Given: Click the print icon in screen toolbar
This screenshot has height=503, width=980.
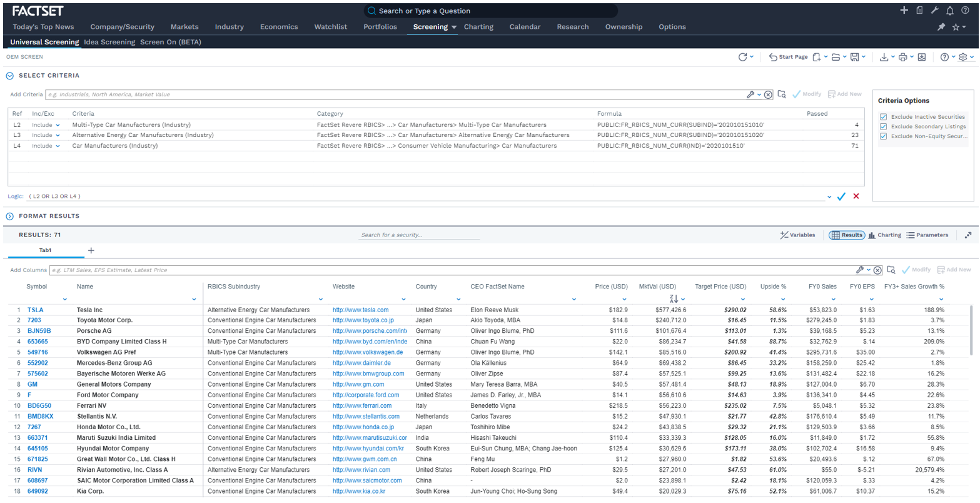Looking at the screenshot, I should [902, 57].
